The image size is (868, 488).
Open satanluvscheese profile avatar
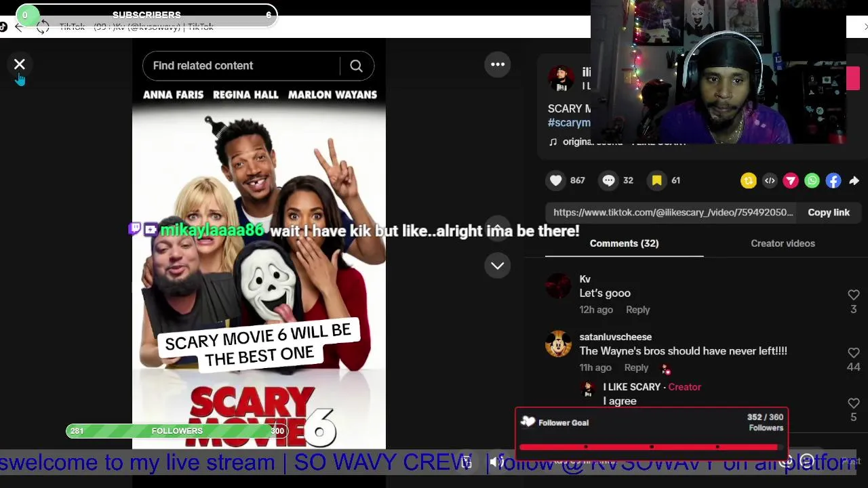pos(558,344)
